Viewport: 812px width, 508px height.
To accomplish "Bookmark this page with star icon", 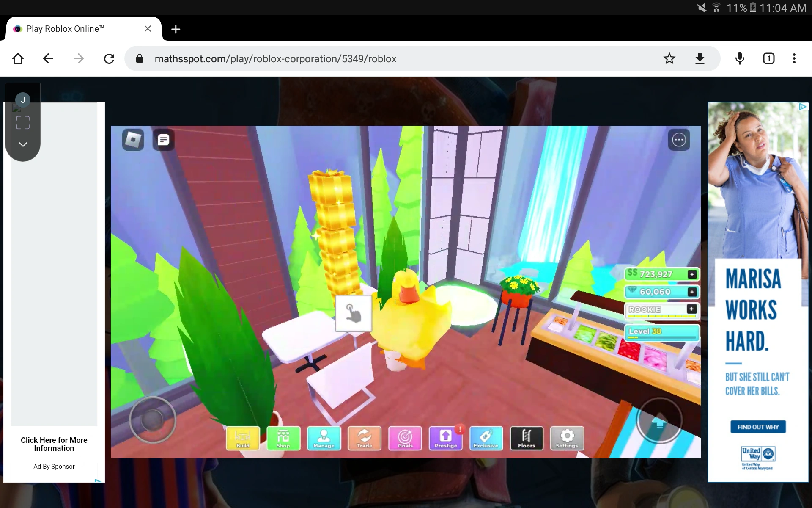I will point(669,58).
